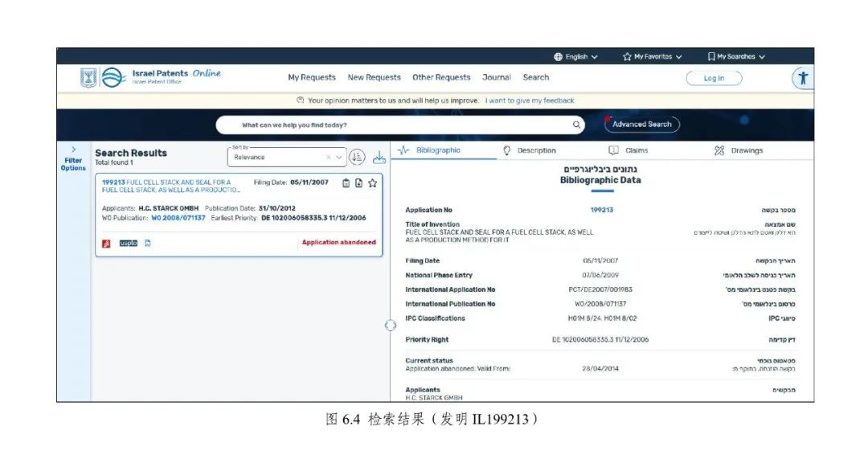This screenshot has width=868, height=459.
Task: Open the accessibility options icon
Action: click(802, 78)
